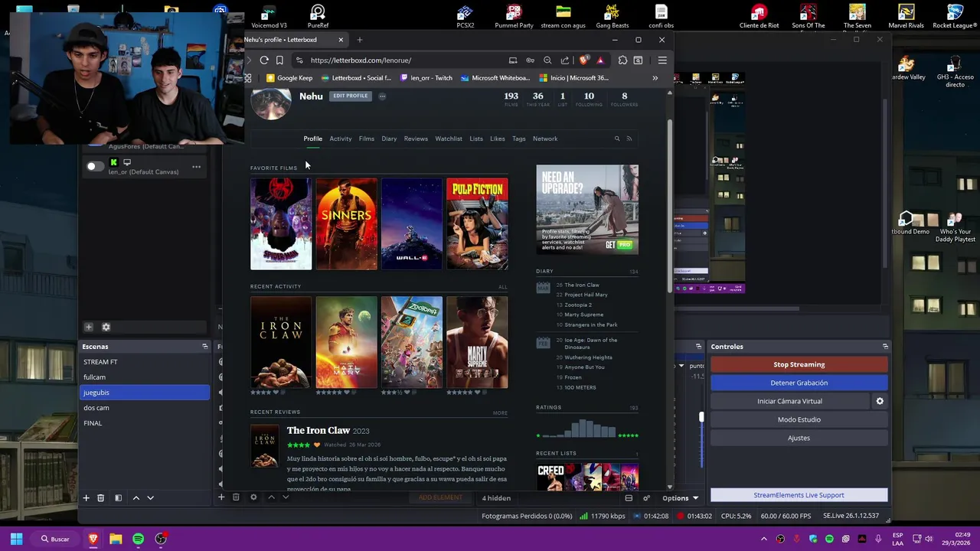Go to the Watchlist tab
This screenshot has height=551, width=980.
click(449, 139)
